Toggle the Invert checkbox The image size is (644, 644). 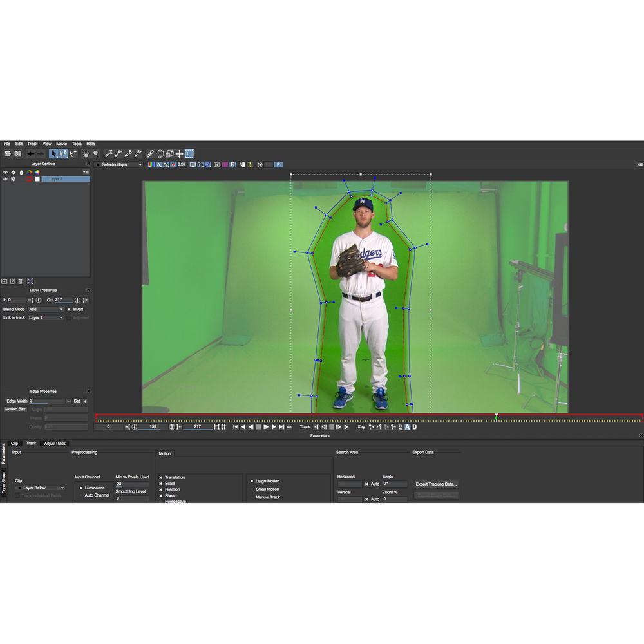click(x=69, y=309)
